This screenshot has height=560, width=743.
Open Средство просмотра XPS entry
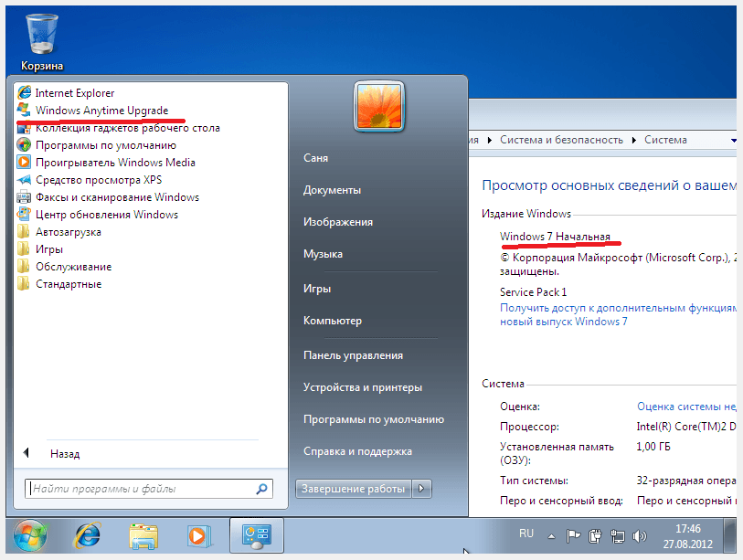(x=99, y=180)
